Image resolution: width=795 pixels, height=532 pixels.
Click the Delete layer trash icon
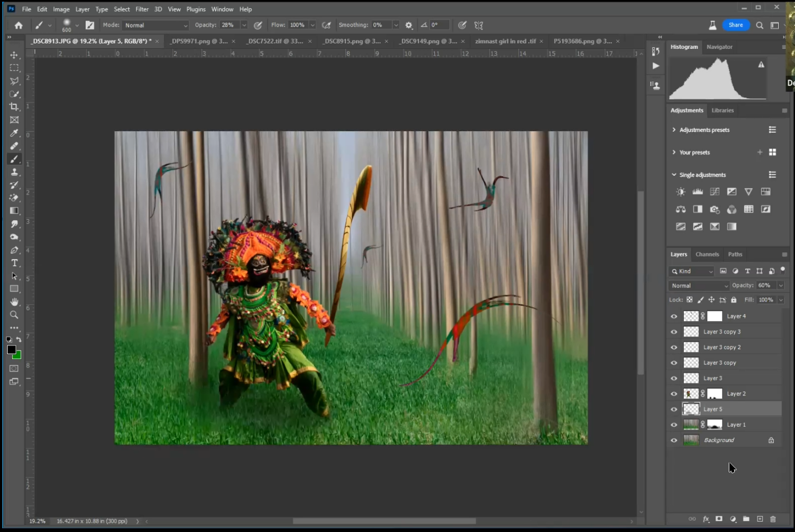[x=773, y=519]
